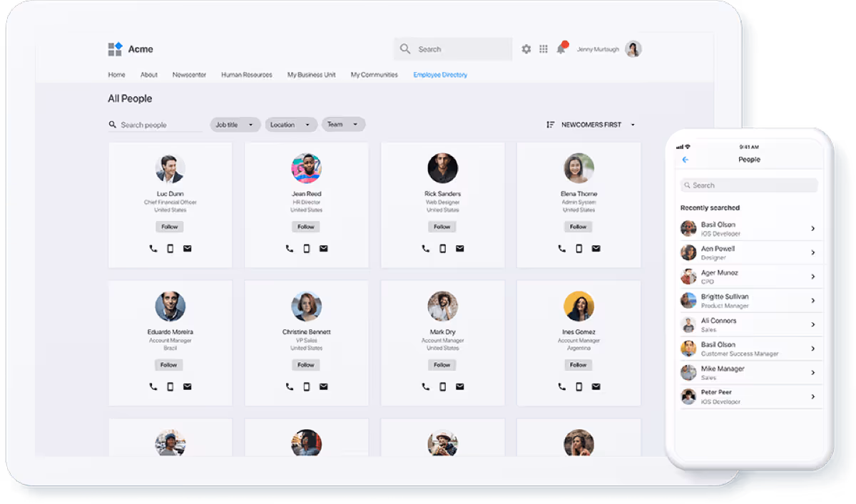The width and height of the screenshot is (856, 504).
Task: Tap the phone Search field
Action: pos(749,185)
